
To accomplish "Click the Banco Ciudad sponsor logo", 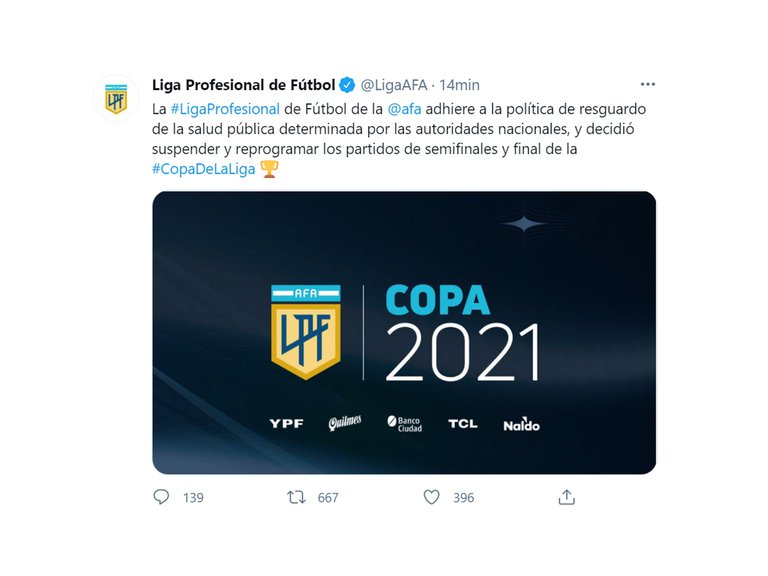I will tap(405, 424).
